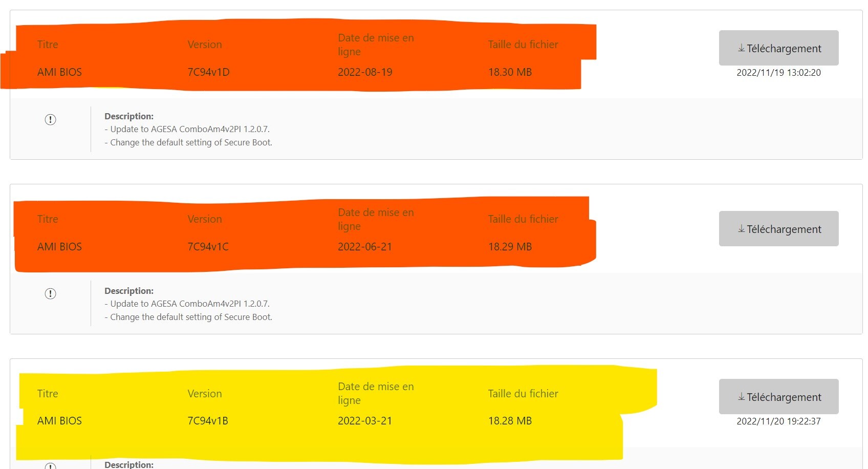
Task: Click version text 7C94v1B
Action: 208,421
